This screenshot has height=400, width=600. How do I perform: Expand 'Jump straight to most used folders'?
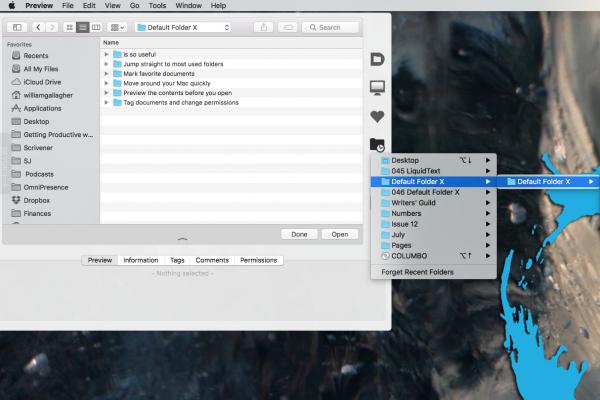tap(106, 64)
